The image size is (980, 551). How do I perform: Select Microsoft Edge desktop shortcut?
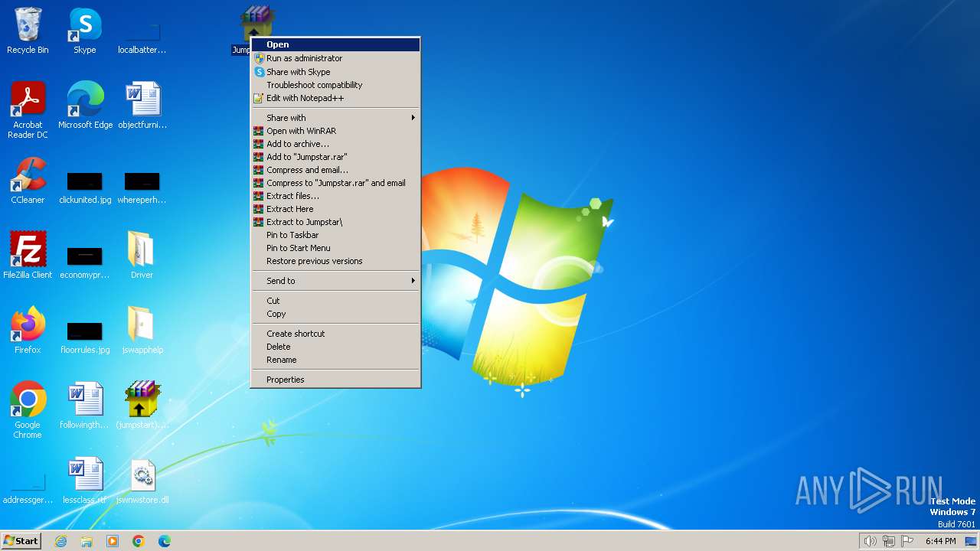tap(85, 106)
